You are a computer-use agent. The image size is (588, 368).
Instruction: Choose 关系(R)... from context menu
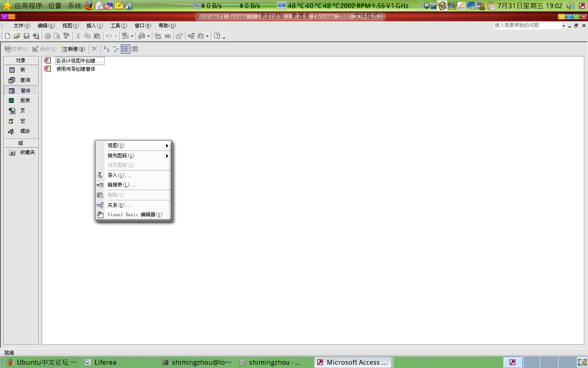pos(133,205)
